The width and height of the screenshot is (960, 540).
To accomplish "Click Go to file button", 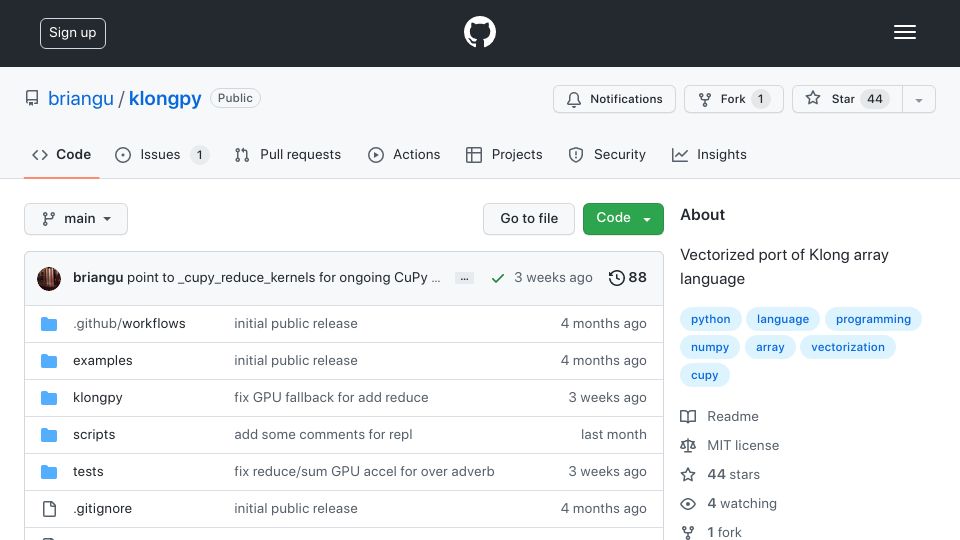I will pyautogui.click(x=529, y=219).
